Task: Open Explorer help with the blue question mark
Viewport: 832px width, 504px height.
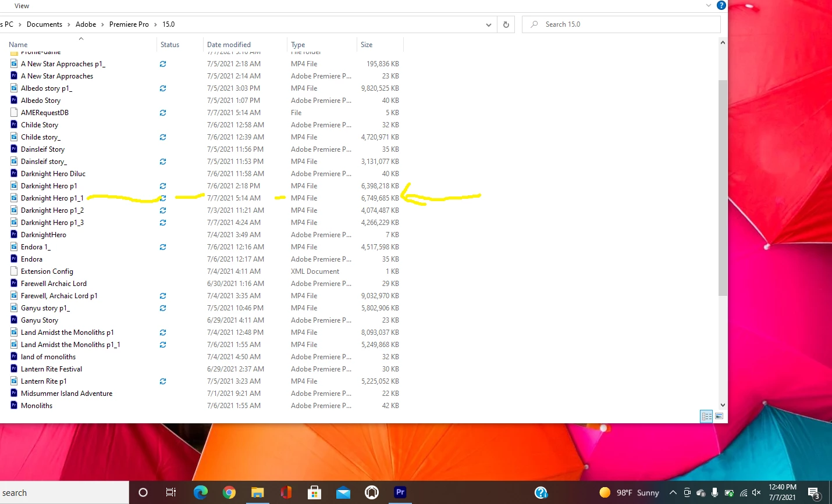Action: (721, 5)
